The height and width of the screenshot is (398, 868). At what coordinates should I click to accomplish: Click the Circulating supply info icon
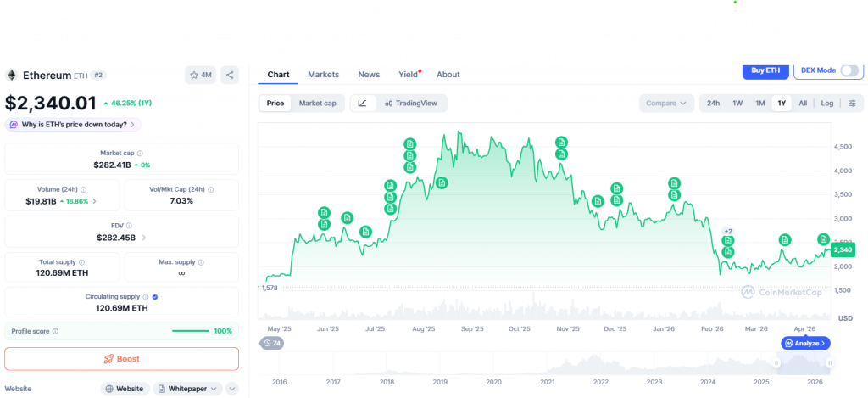(146, 297)
